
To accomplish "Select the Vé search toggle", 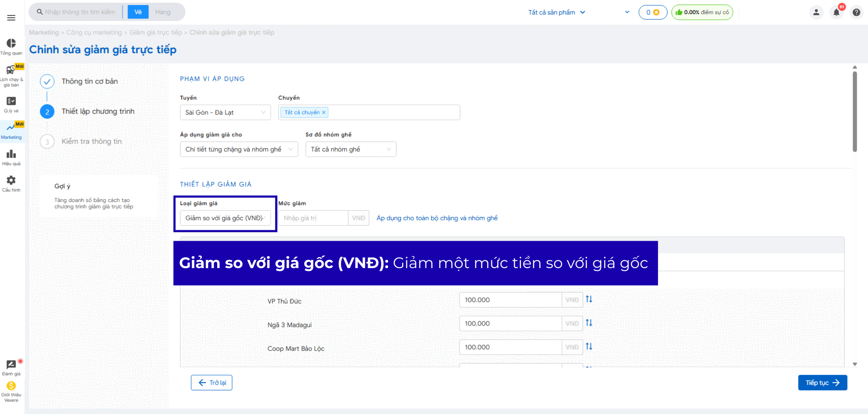I will (138, 12).
